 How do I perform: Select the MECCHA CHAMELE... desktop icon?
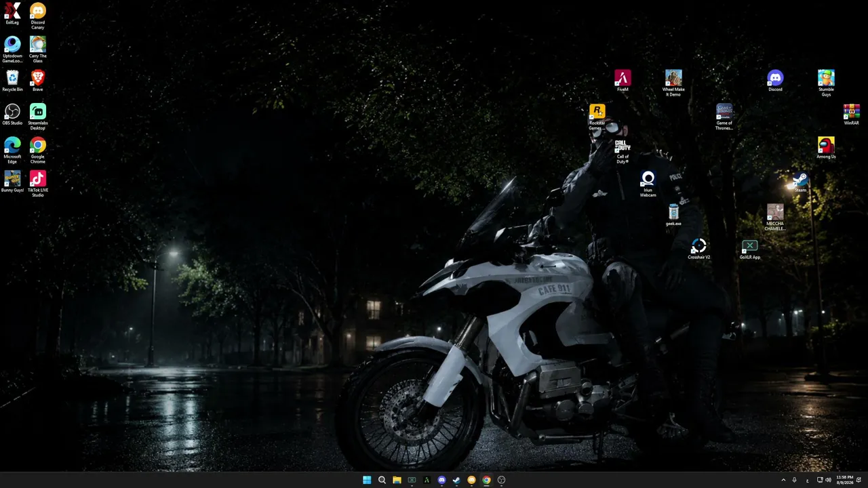point(775,218)
